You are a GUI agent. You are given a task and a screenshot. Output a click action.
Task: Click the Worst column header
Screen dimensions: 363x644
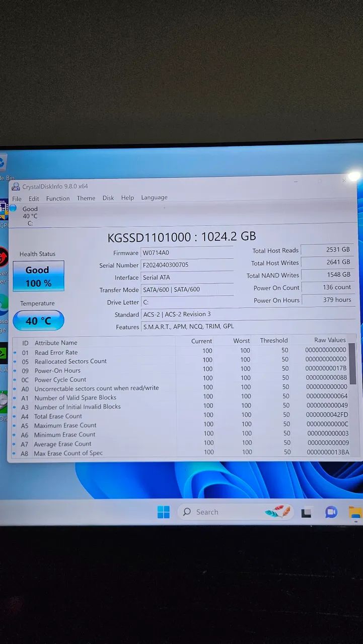(x=242, y=341)
